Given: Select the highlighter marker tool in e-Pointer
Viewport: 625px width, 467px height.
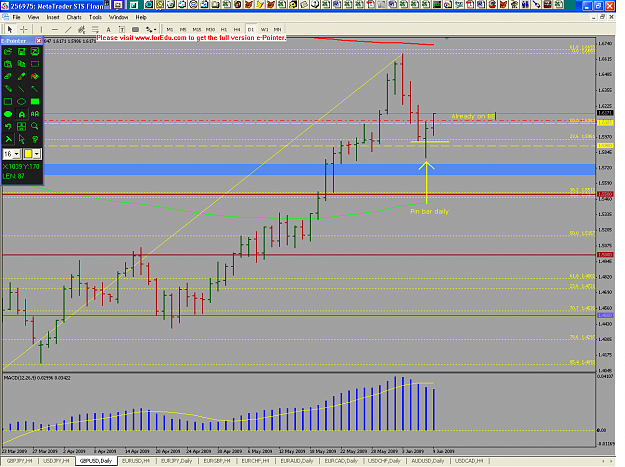Looking at the screenshot, I should pos(22,76).
